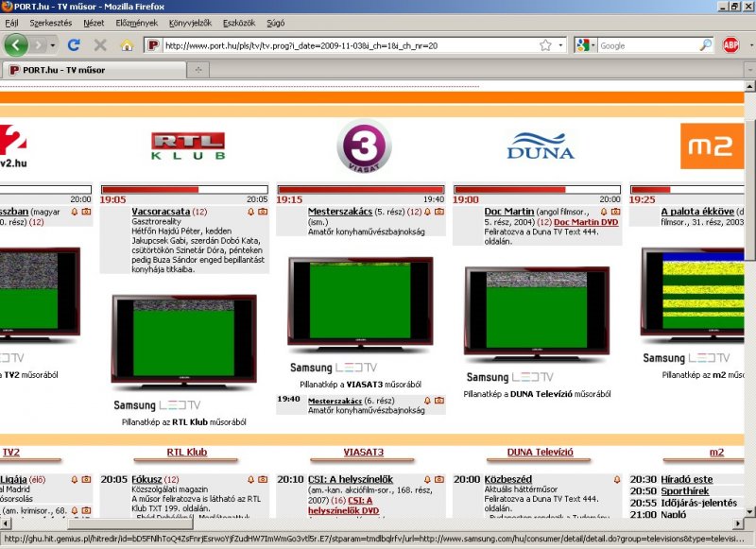The height and width of the screenshot is (549, 756).
Task: Click the reminder bell for Vacsoracsata
Action: coord(250,212)
